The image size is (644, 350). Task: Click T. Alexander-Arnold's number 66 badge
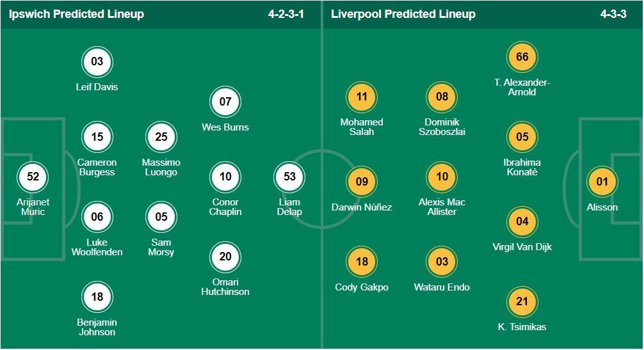click(x=522, y=56)
